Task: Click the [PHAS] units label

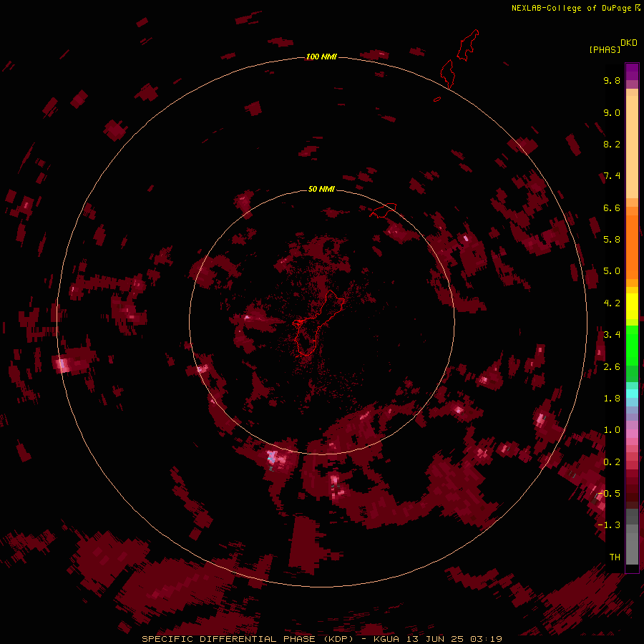Action: click(x=605, y=49)
